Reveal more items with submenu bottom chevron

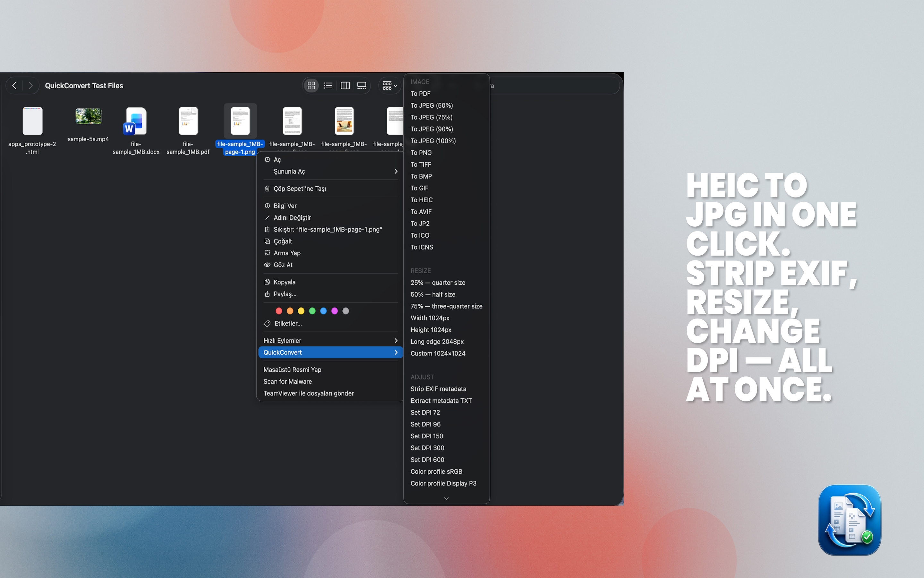click(x=446, y=498)
